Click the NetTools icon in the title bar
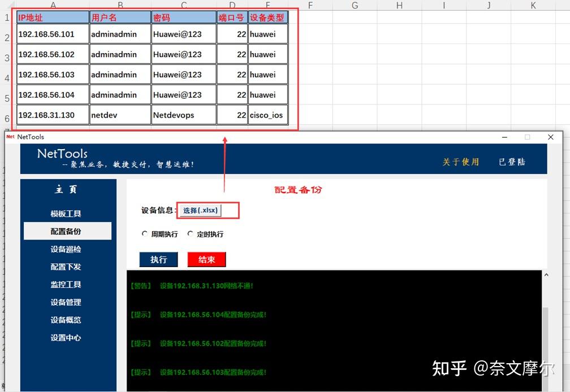Viewport: 570px width, 392px height. [9, 137]
